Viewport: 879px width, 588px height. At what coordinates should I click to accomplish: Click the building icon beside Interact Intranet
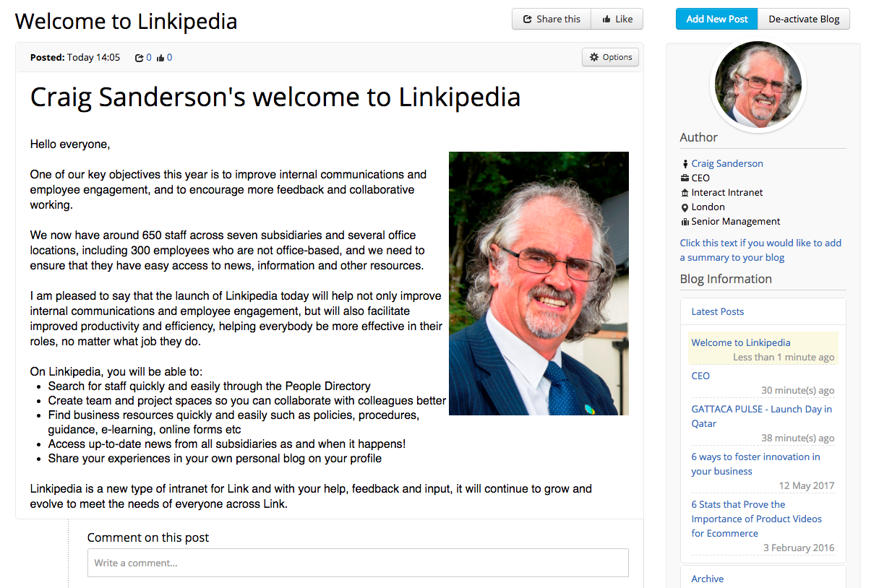[685, 192]
